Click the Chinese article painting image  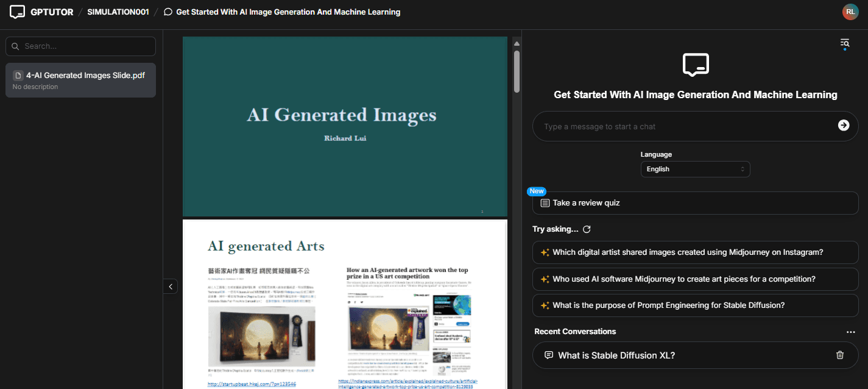click(x=261, y=335)
